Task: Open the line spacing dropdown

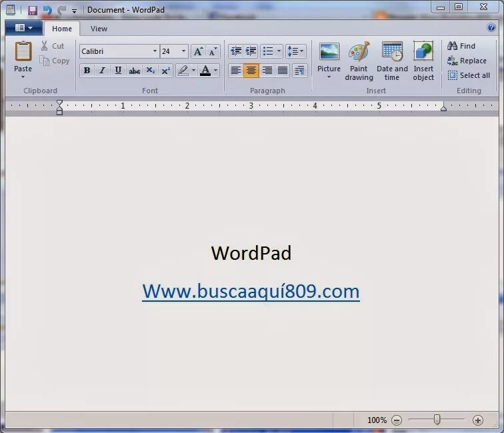Action: click(x=296, y=51)
